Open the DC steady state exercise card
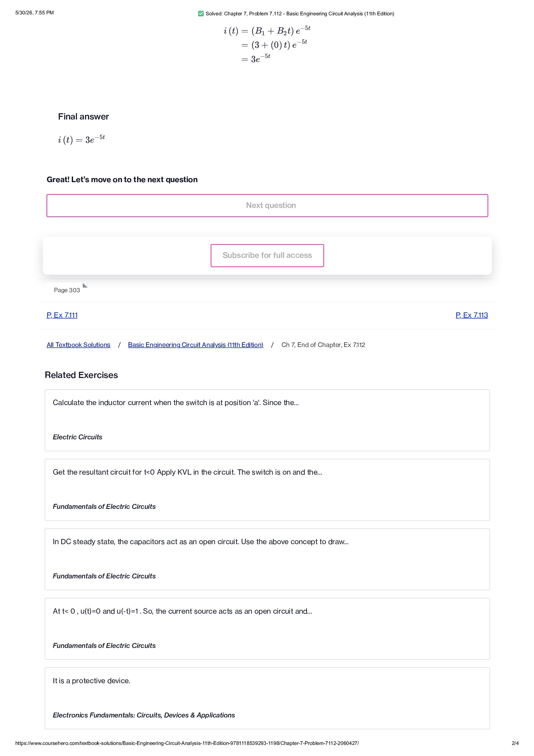The width and height of the screenshot is (534, 756). click(267, 559)
